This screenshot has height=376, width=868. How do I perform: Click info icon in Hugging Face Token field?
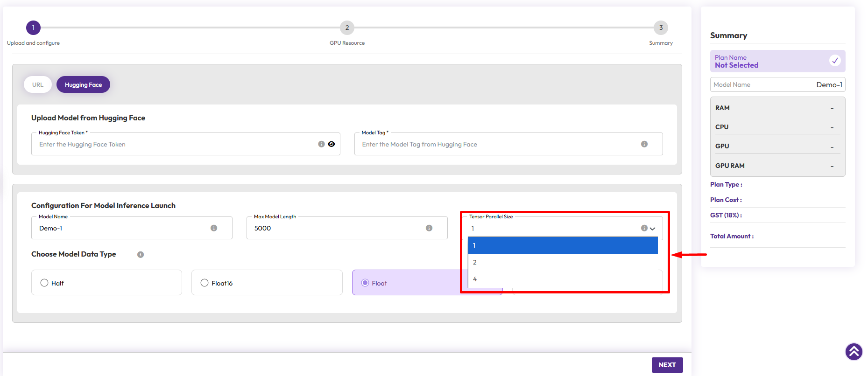(321, 144)
